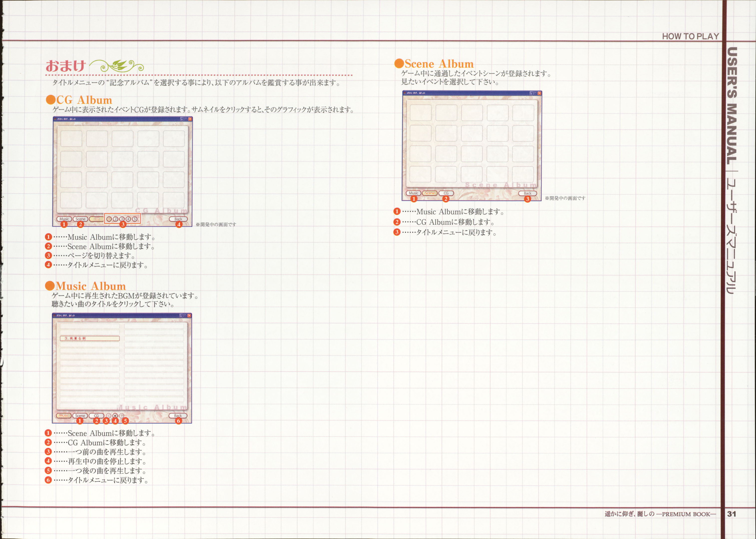Open Music tab in Scene Album window
This screenshot has height=539, width=756.
click(414, 193)
